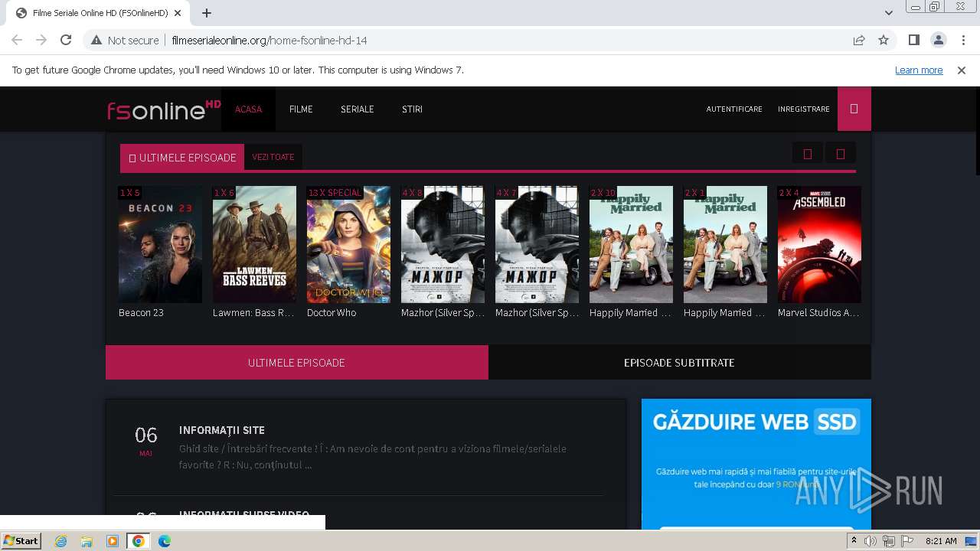
Task: Open Mazhor 4 X 8 poster
Action: point(443,244)
